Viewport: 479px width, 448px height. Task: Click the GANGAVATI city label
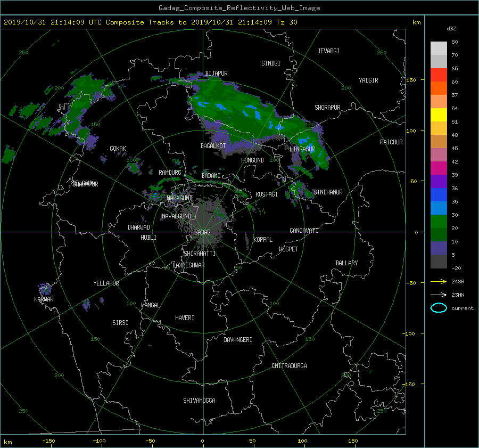point(304,231)
